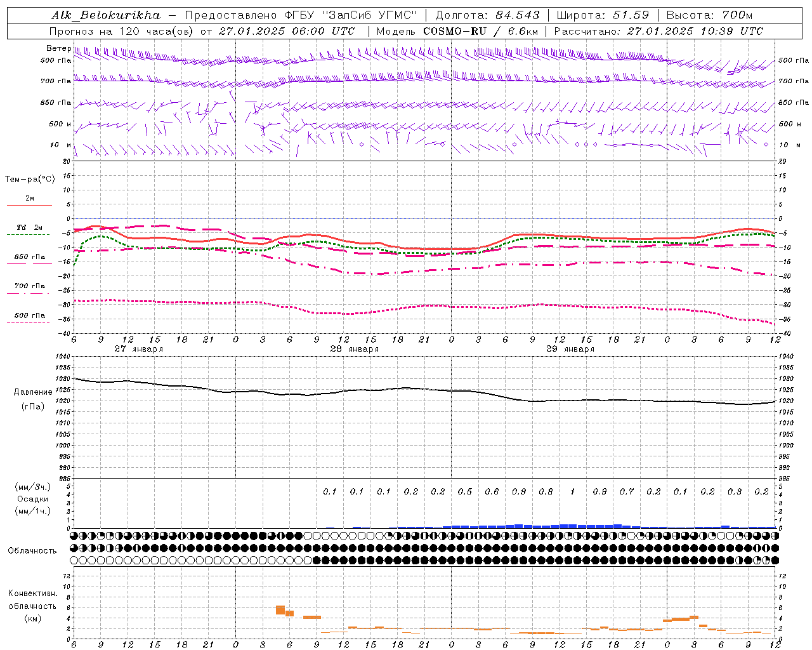Click the peak precipitation value '1'

point(573,492)
